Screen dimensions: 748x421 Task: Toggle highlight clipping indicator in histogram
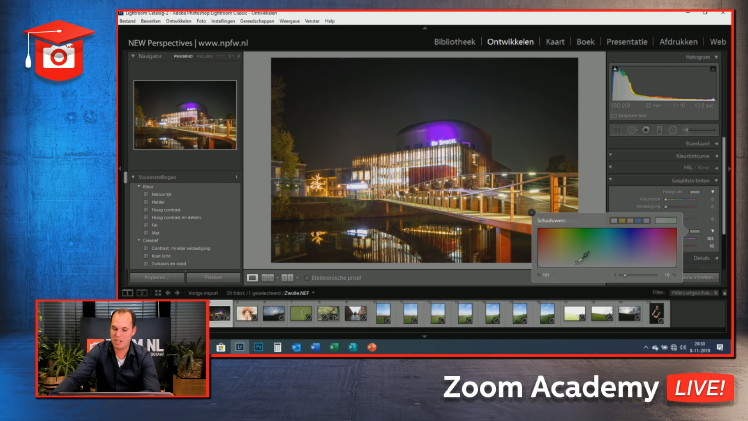(713, 69)
